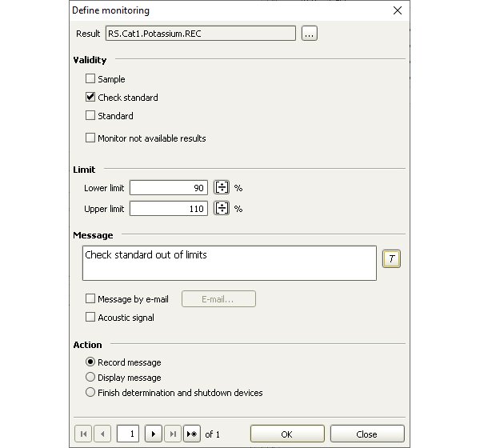The width and height of the screenshot is (480, 448).
Task: Select the Display message action
Action: pyautogui.click(x=90, y=377)
